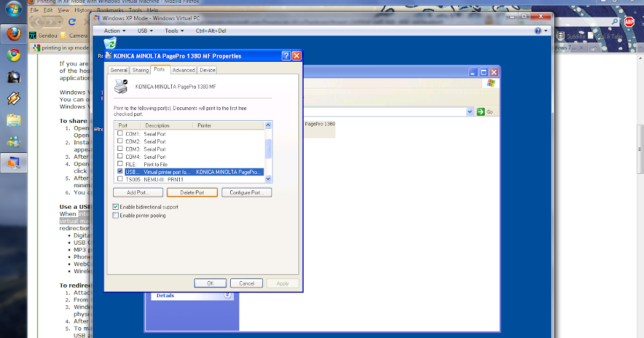Expand the address bar dropdown next to Go

tap(470, 112)
